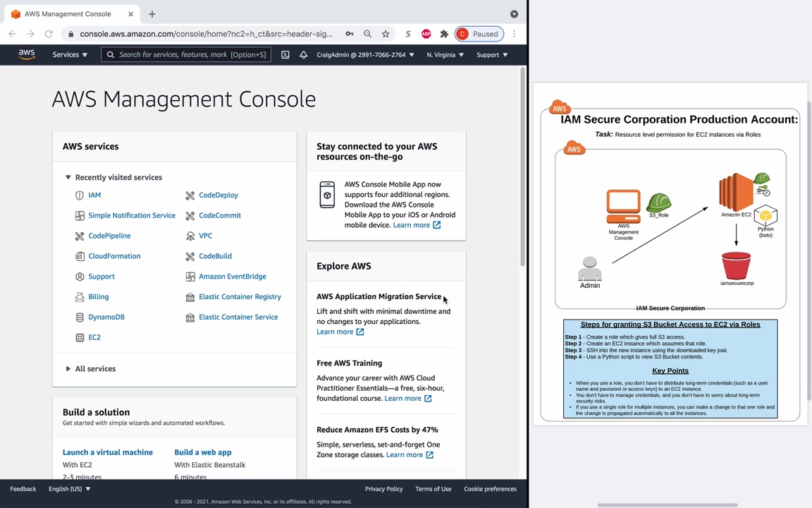
Task: Click the diagram window horizontal scrollbar
Action: [667, 505]
